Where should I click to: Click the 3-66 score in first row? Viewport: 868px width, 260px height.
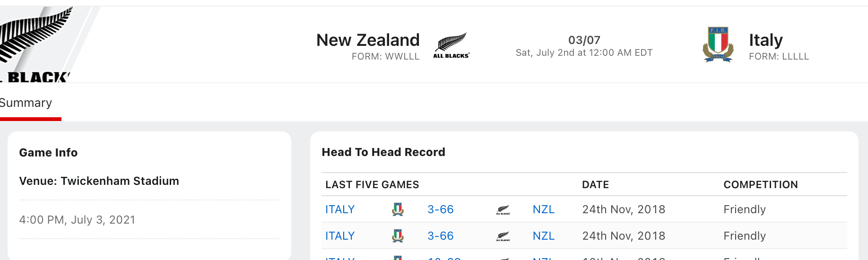coord(441,209)
